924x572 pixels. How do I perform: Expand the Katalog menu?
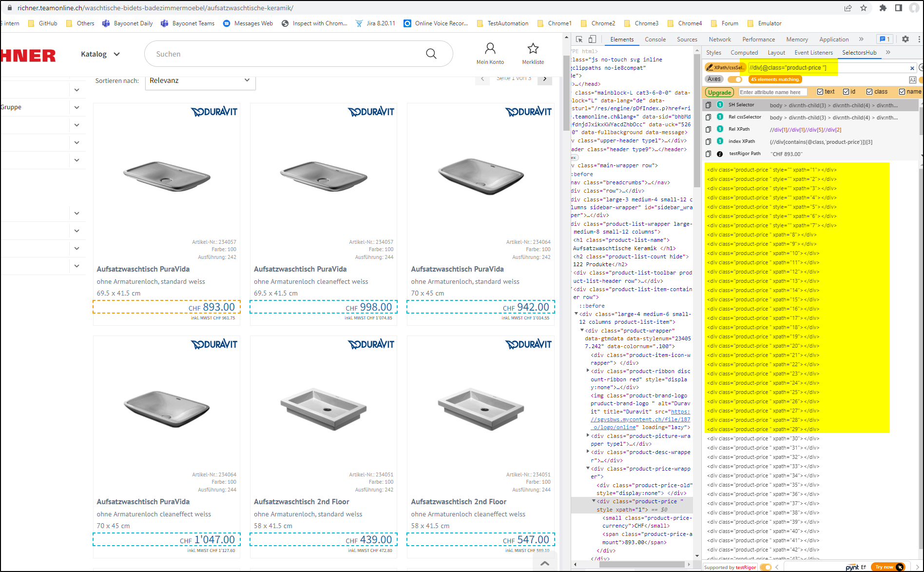100,54
